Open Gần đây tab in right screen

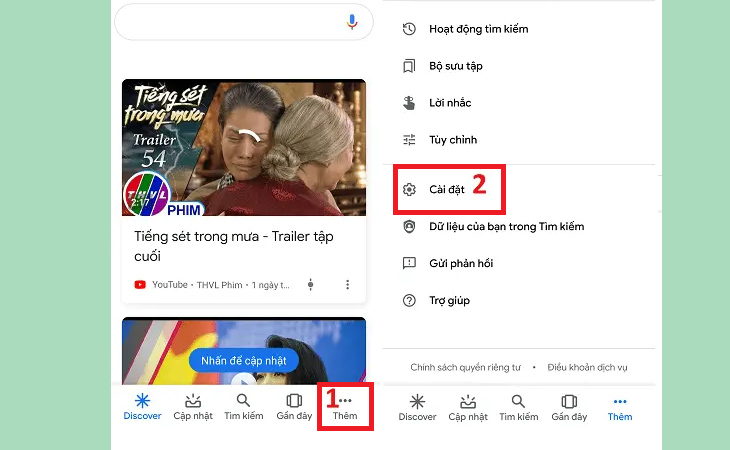tap(569, 407)
